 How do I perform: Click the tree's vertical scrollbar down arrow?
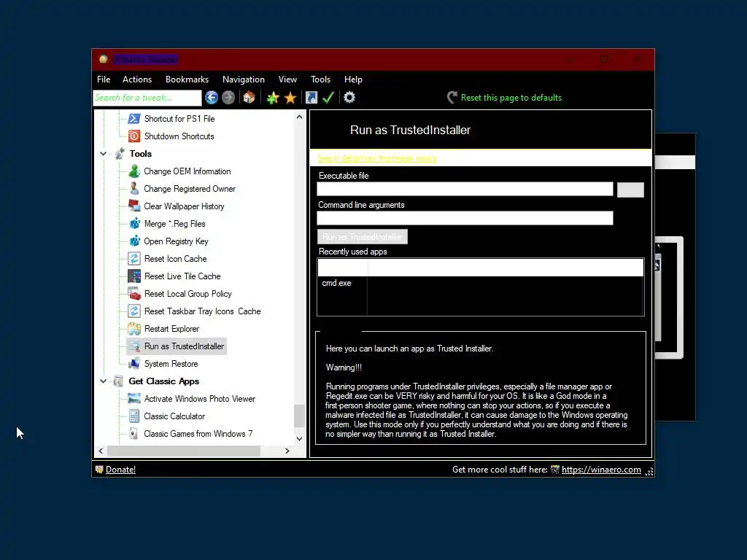299,439
